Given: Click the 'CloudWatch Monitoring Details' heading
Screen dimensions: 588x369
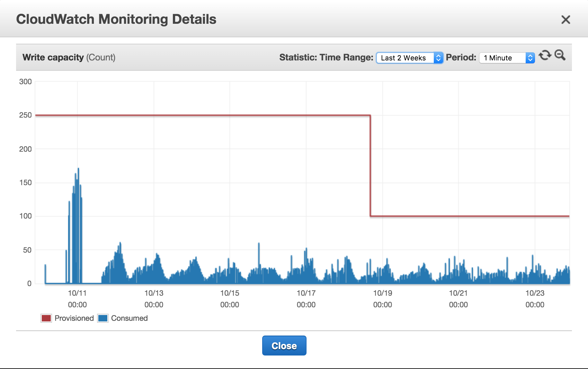Looking at the screenshot, I should tap(116, 19).
